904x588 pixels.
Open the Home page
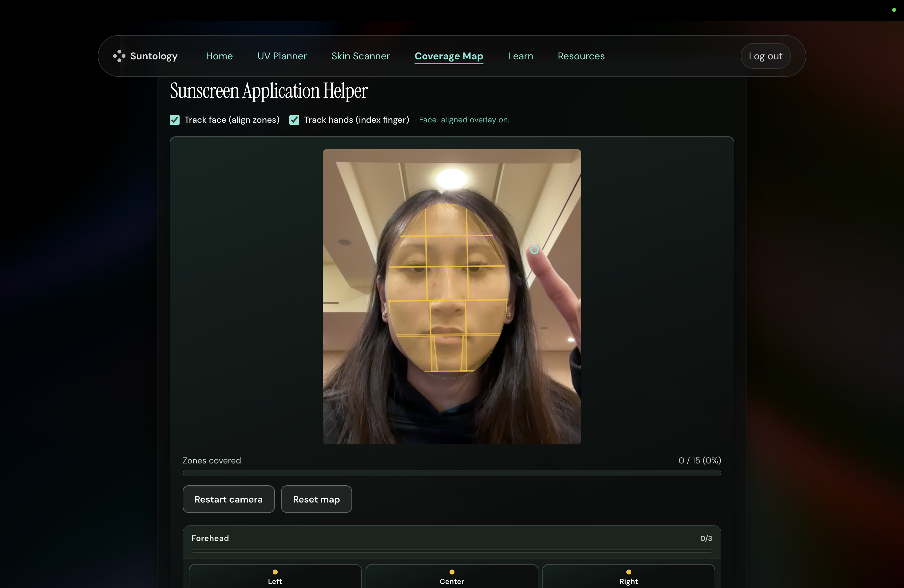click(219, 56)
